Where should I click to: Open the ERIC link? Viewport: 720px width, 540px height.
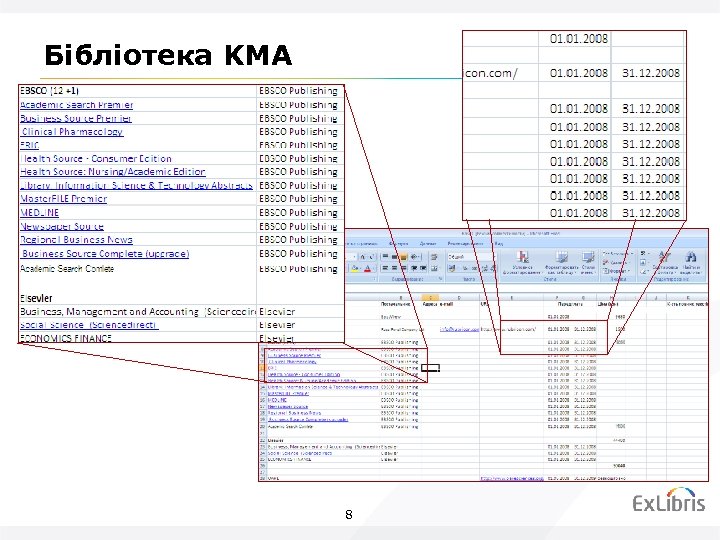(29, 145)
